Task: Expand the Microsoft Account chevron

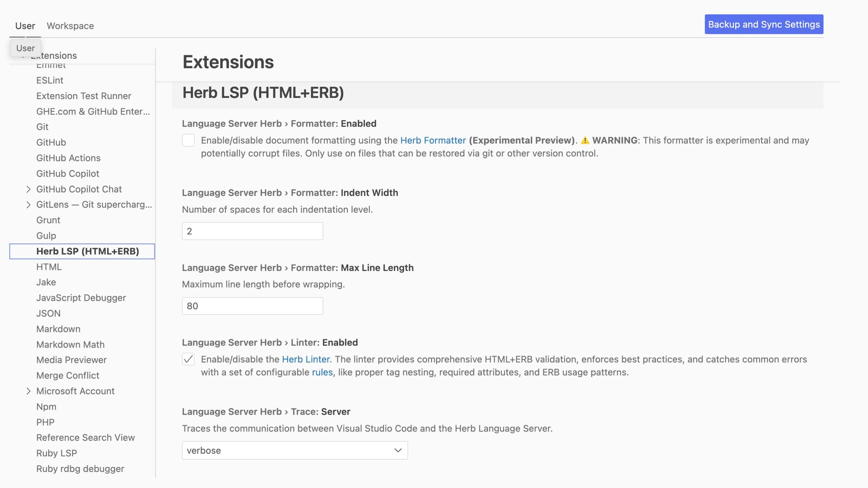Action: click(x=28, y=391)
